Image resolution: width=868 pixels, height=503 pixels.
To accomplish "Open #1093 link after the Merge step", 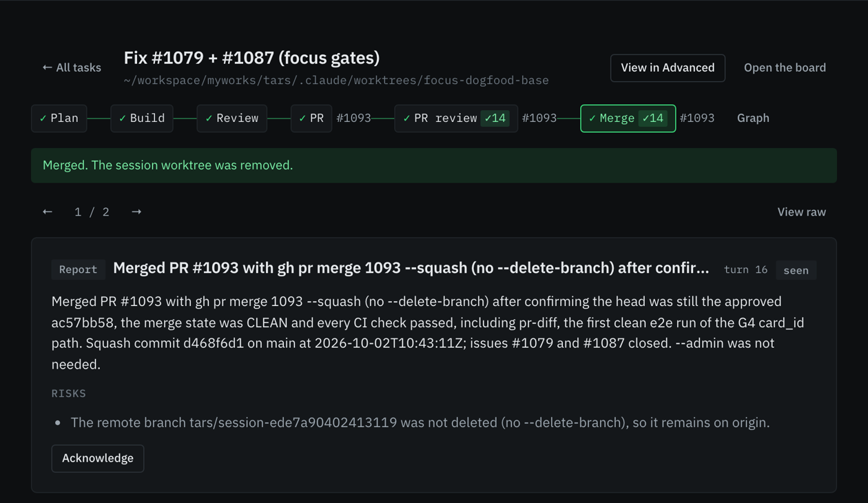I will click(x=697, y=119).
